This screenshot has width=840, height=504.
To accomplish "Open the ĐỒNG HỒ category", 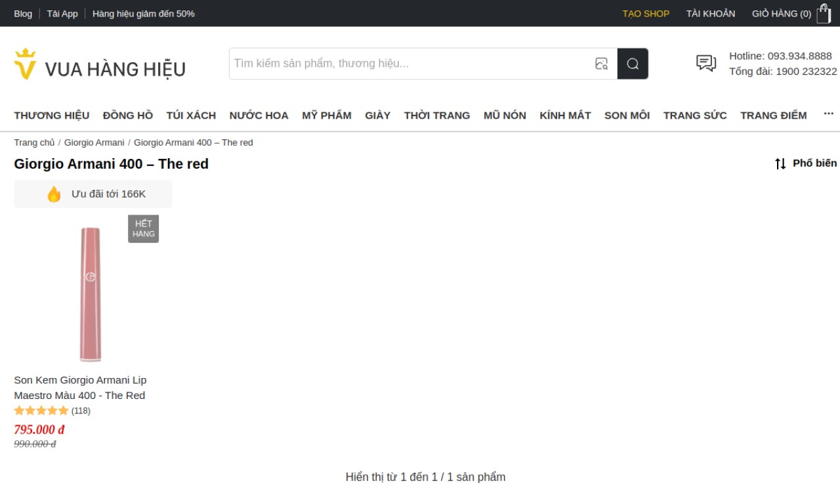I will pyautogui.click(x=128, y=115).
